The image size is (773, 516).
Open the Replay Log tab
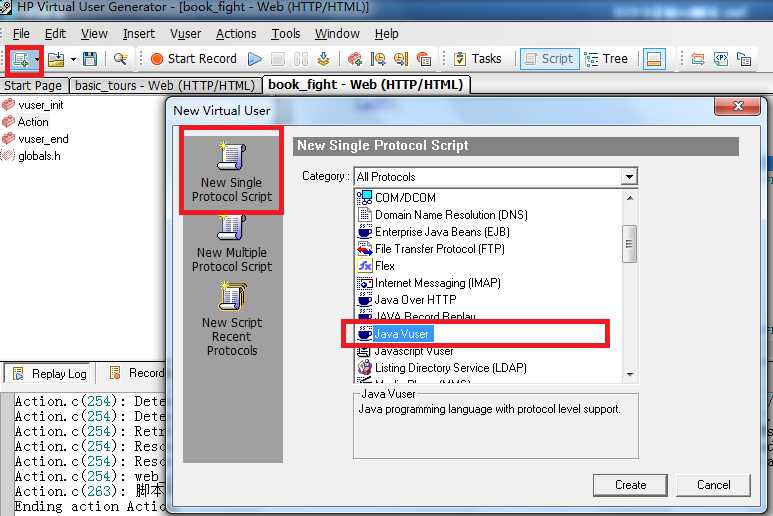(x=49, y=374)
